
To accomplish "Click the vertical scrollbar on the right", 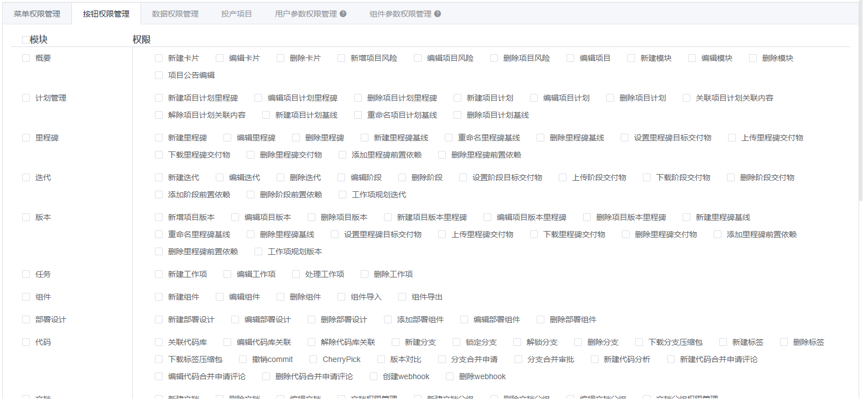I will (861, 99).
